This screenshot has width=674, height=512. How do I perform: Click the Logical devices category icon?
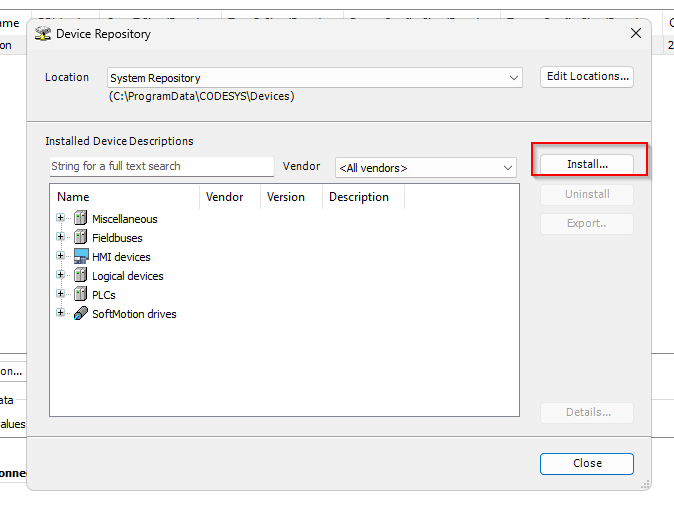tap(80, 276)
